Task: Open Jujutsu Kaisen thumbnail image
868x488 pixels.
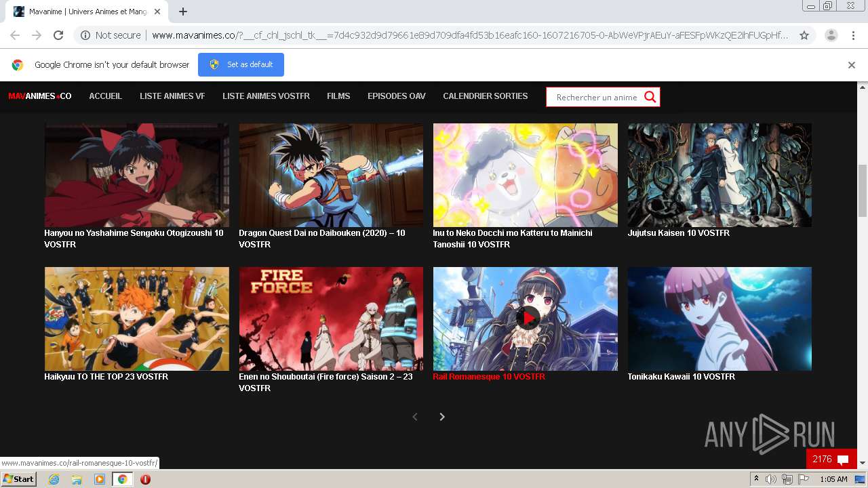Action: coord(719,175)
